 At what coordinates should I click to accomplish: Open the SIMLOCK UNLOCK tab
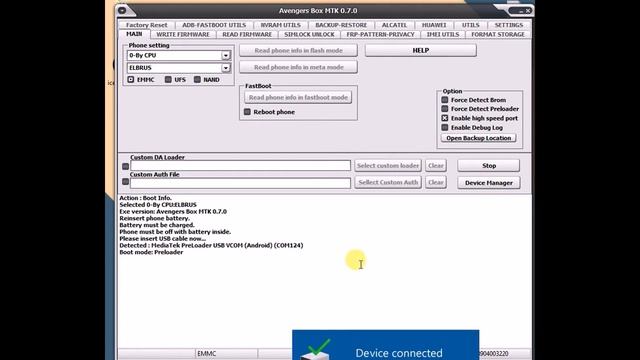click(309, 35)
